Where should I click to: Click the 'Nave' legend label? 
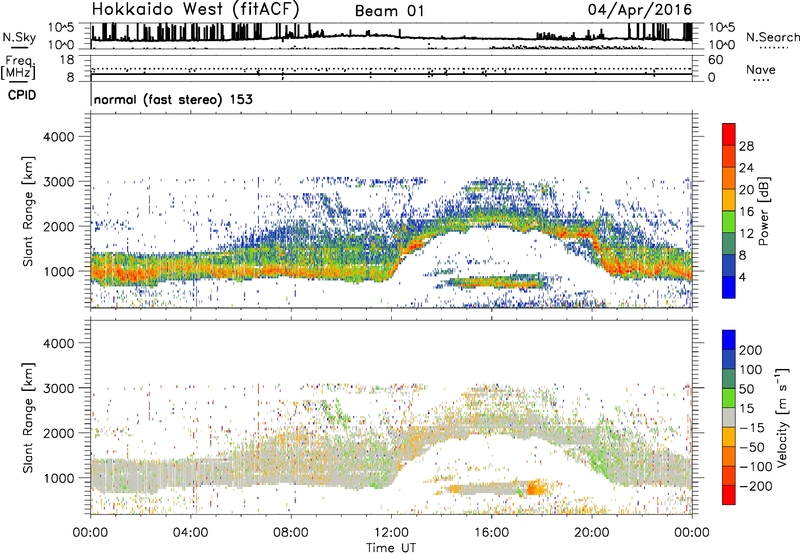761,70
